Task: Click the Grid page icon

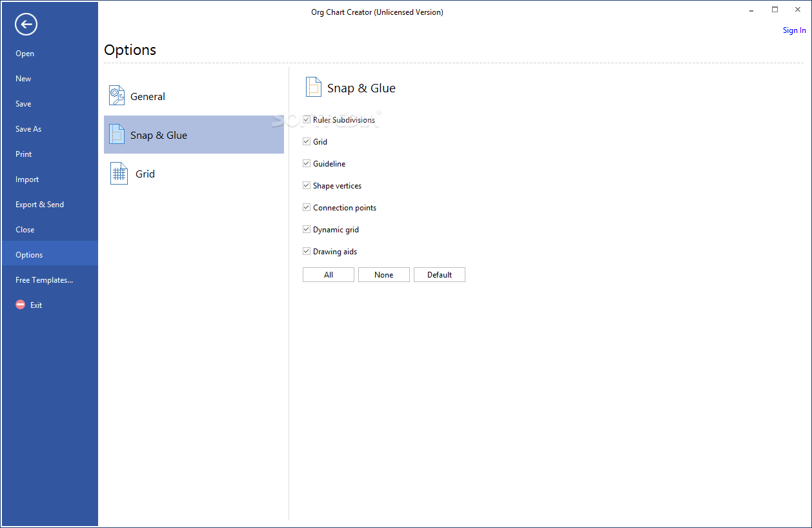Action: click(x=119, y=174)
